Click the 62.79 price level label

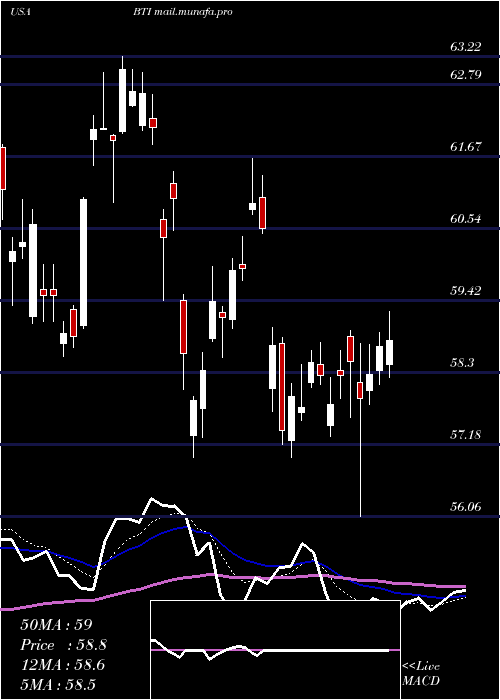(466, 75)
